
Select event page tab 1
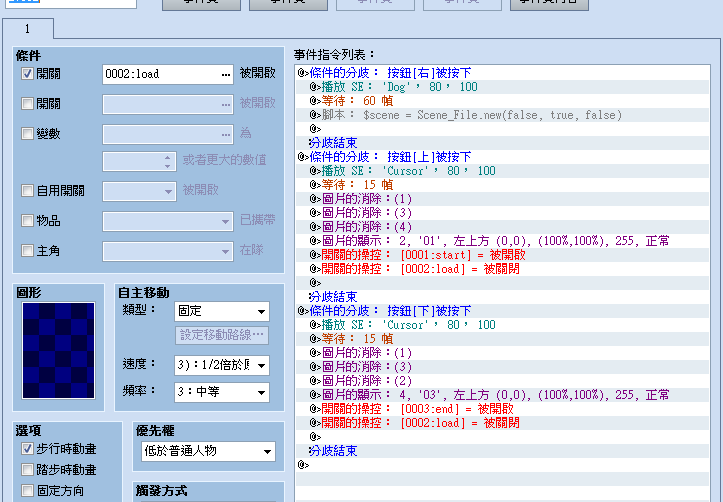tap(28, 29)
